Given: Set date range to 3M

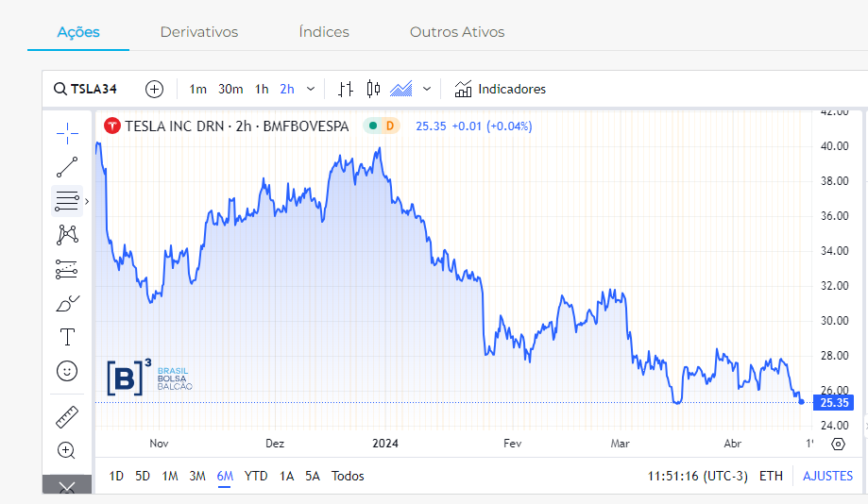Looking at the screenshot, I should pyautogui.click(x=197, y=477).
